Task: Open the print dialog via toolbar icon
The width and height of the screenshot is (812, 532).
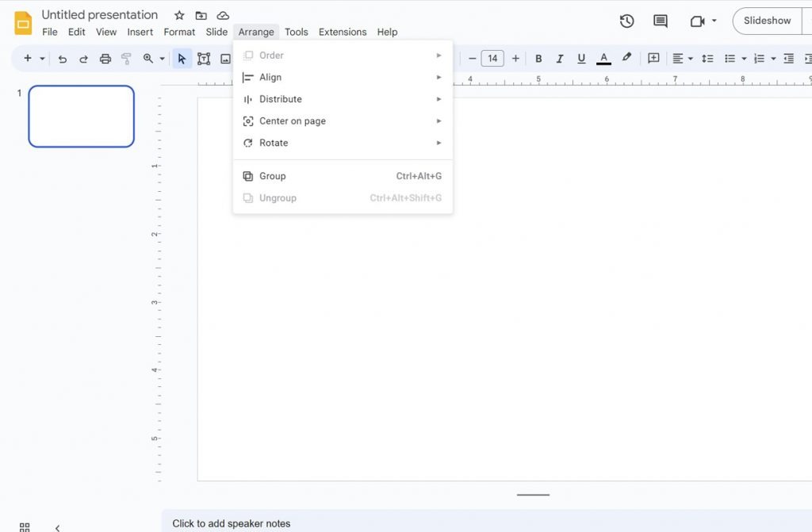Action: tap(104, 58)
